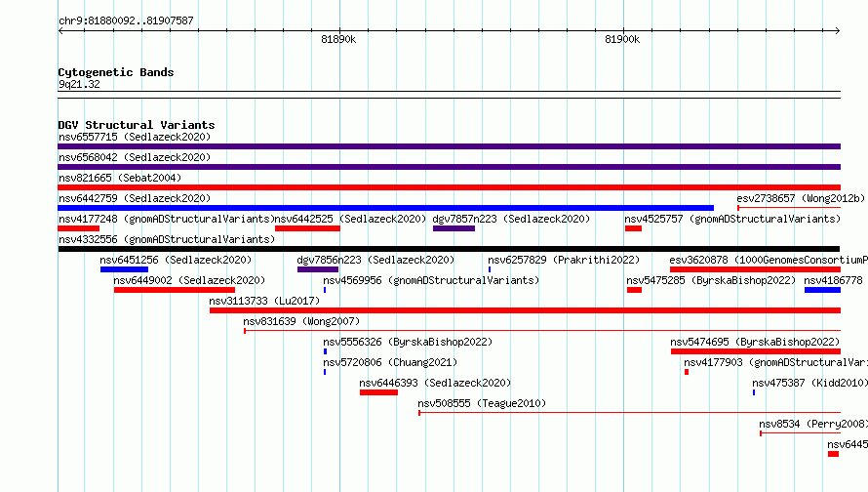The image size is (868, 492).
Task: Click the nsv475387 (Kidd2010) label
Action: click(x=809, y=383)
